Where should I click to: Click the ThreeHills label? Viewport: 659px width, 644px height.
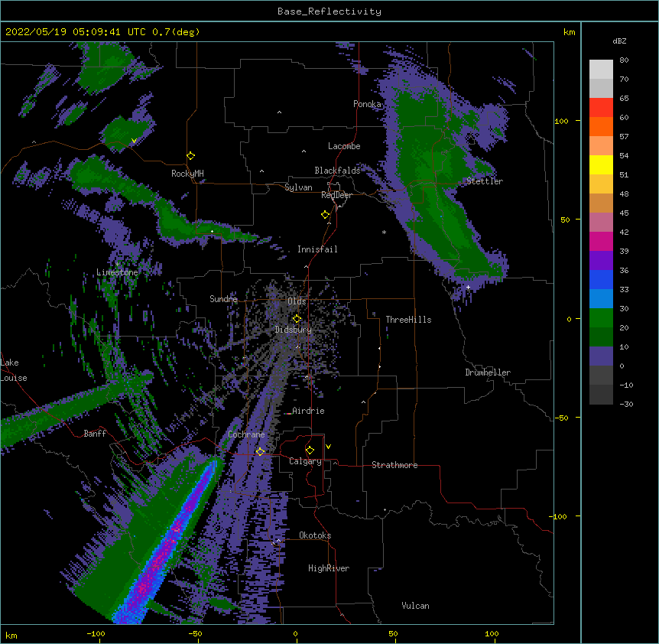tap(408, 320)
